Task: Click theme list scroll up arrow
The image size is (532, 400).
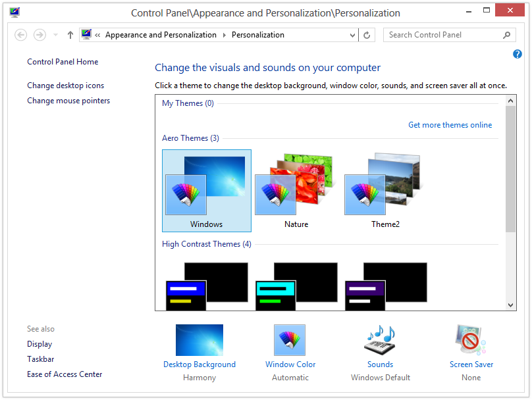Action: [510, 101]
